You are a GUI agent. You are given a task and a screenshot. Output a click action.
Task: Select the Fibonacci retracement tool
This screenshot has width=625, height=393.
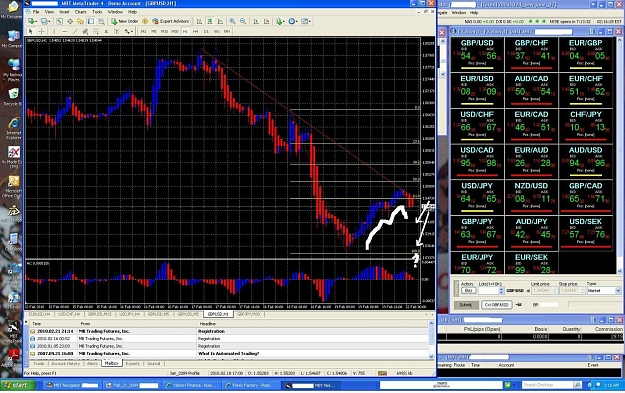click(96, 31)
